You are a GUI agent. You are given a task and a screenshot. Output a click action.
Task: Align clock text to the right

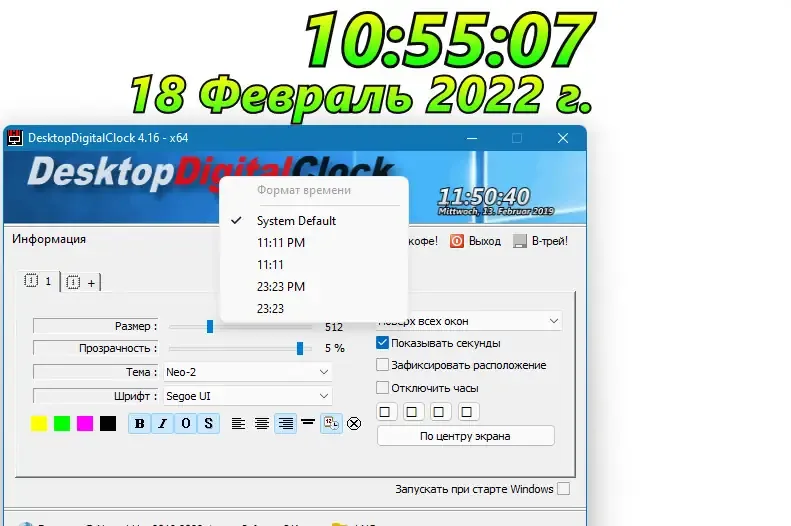[x=286, y=424]
